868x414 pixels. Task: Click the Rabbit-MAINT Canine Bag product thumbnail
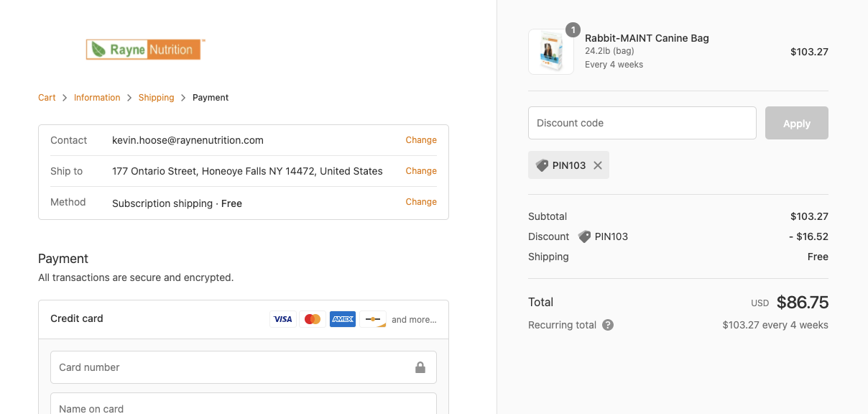pyautogui.click(x=551, y=52)
